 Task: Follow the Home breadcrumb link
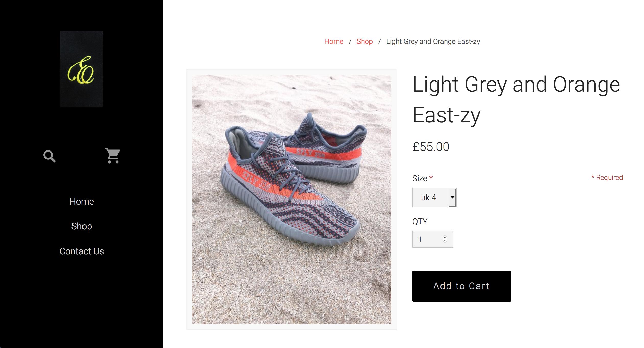(x=334, y=41)
